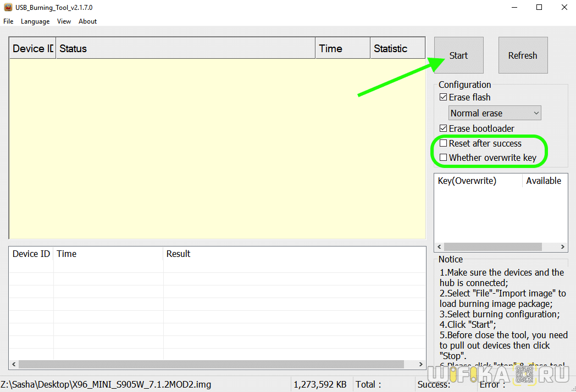Enable Reset after success
576x392 pixels.
pos(444,143)
